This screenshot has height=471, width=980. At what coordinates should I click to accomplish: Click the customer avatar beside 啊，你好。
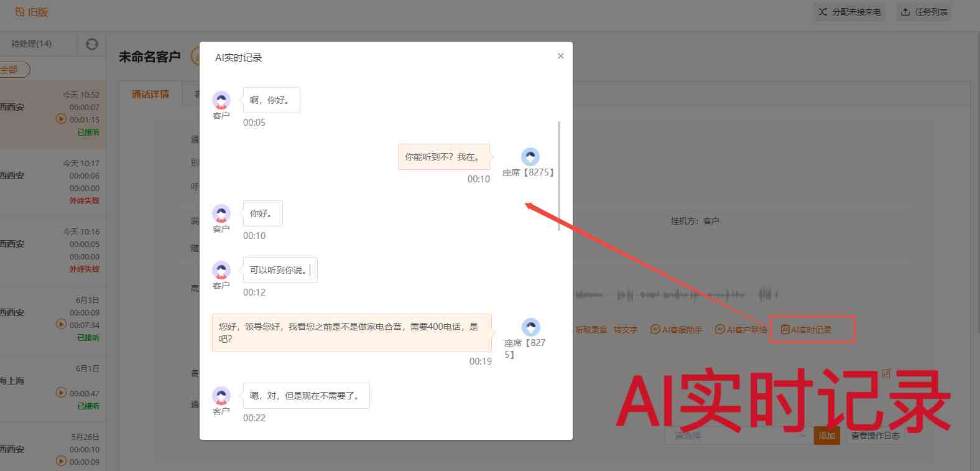pyautogui.click(x=221, y=100)
